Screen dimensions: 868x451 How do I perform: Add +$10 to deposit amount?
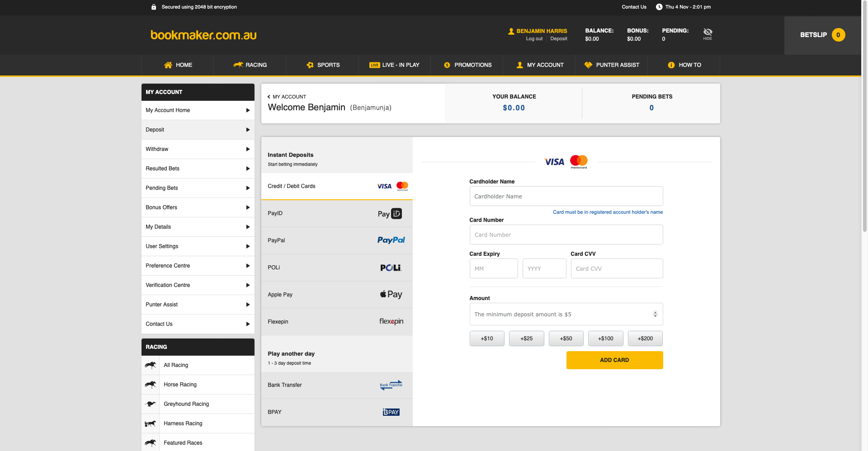(487, 338)
